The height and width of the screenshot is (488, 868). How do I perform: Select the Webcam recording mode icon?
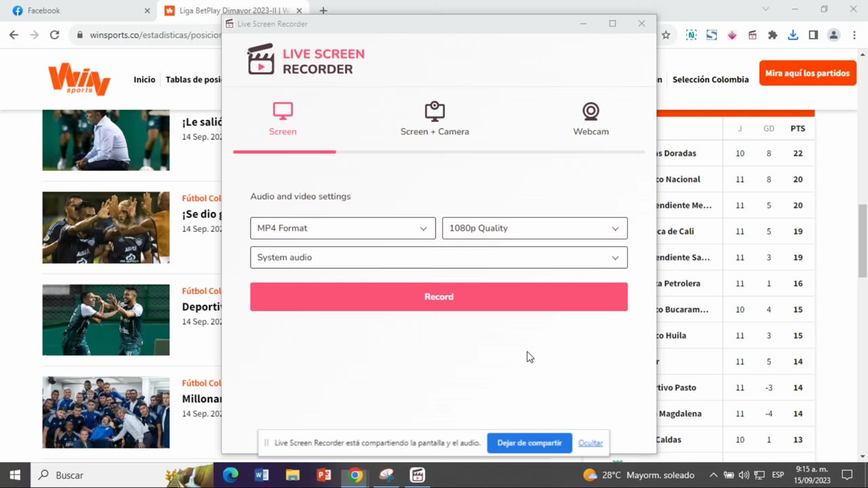[x=591, y=111]
